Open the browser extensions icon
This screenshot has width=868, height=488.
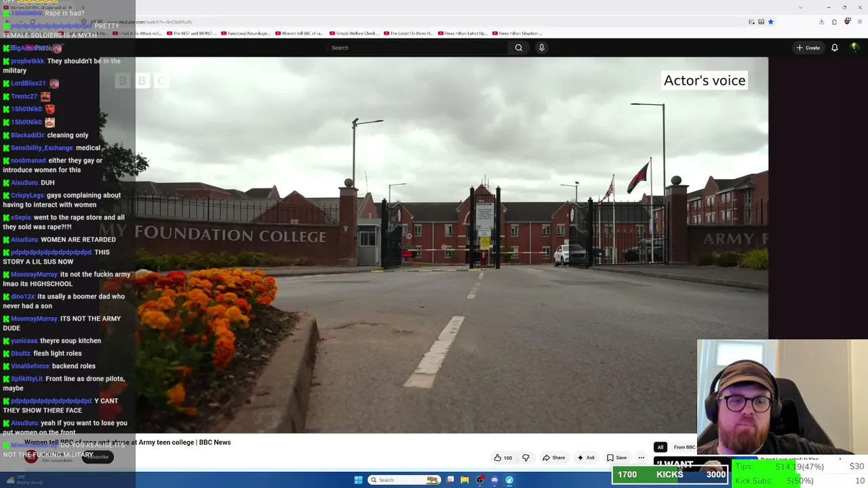[x=834, y=22]
